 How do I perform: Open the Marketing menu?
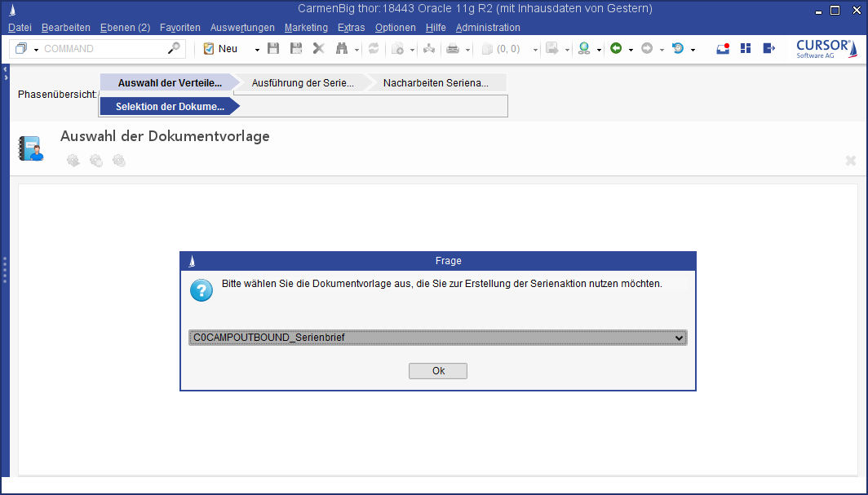click(x=306, y=28)
